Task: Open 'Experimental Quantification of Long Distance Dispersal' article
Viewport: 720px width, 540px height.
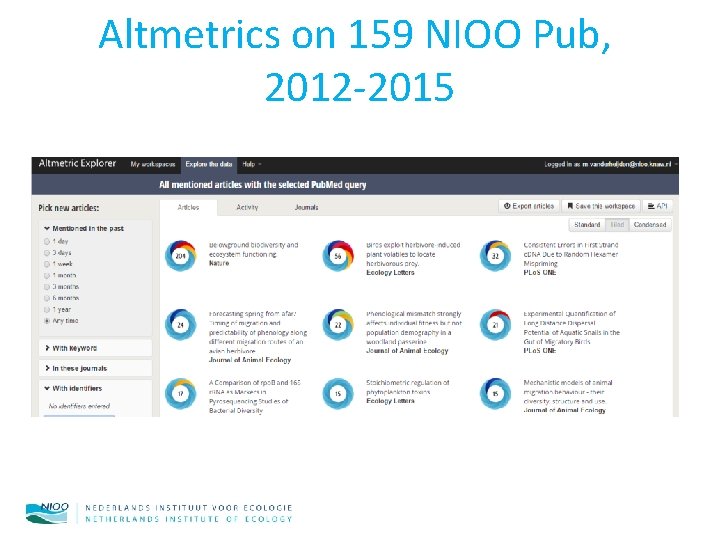Action: 572,328
